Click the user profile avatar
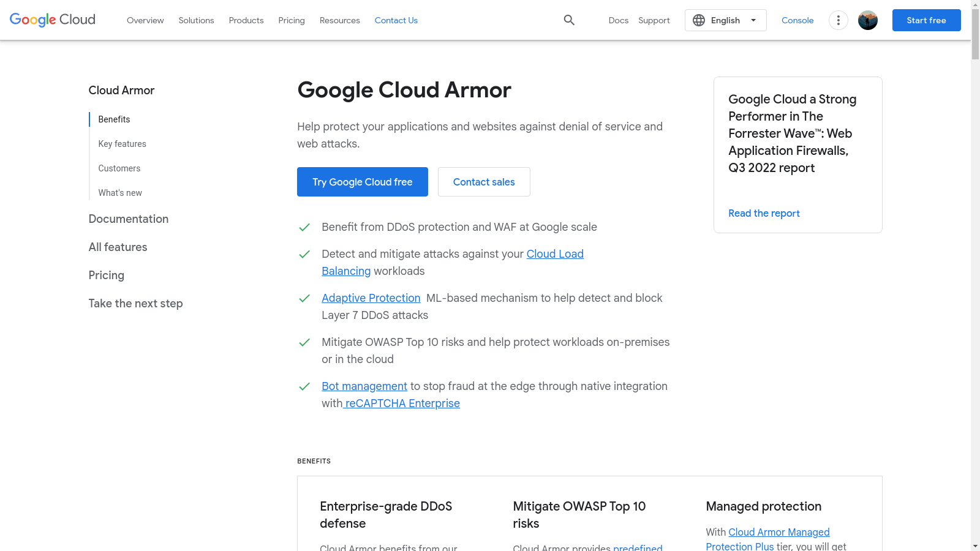 point(867,20)
